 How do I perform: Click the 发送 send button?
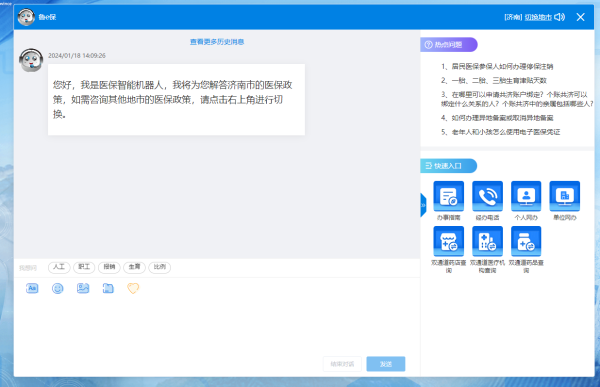(386, 364)
